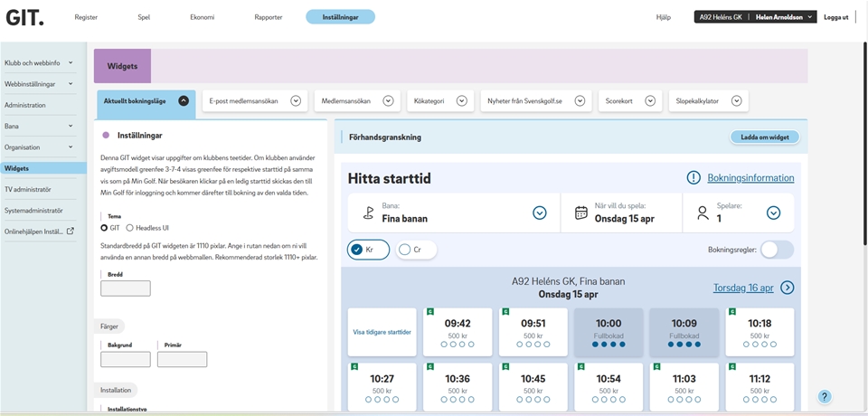Click the next day arrow icon
Screen dimensions: 868x416
coord(787,288)
